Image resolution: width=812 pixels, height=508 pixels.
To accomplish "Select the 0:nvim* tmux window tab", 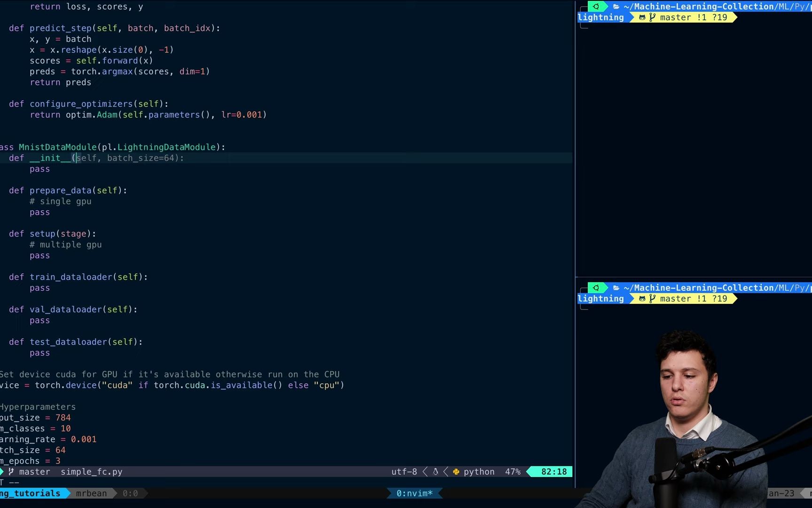I will 414,493.
